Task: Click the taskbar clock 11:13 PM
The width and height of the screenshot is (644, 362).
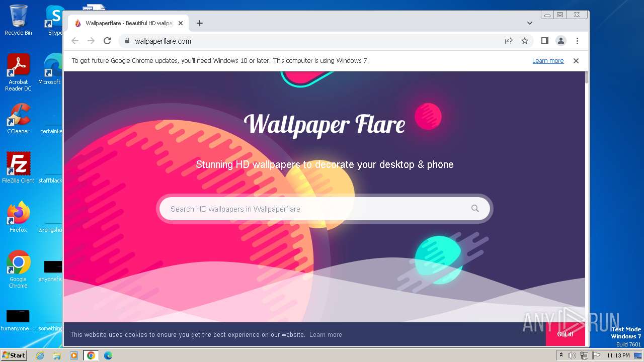Action: [x=618, y=355]
